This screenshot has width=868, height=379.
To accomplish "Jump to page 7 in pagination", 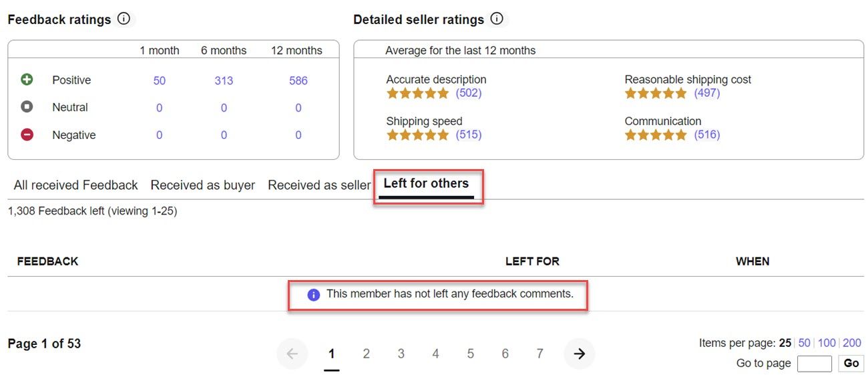I will click(539, 354).
